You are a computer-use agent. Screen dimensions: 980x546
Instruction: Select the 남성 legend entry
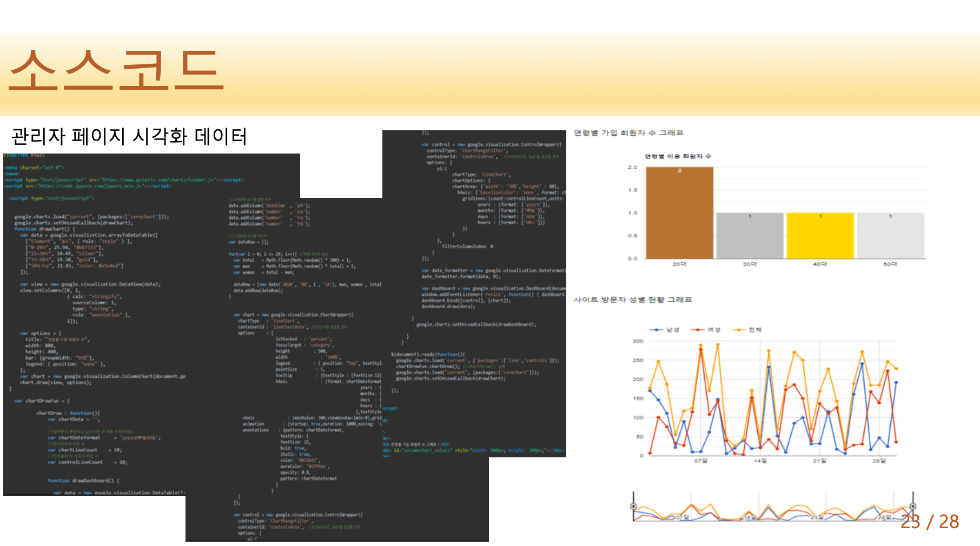coord(664,330)
